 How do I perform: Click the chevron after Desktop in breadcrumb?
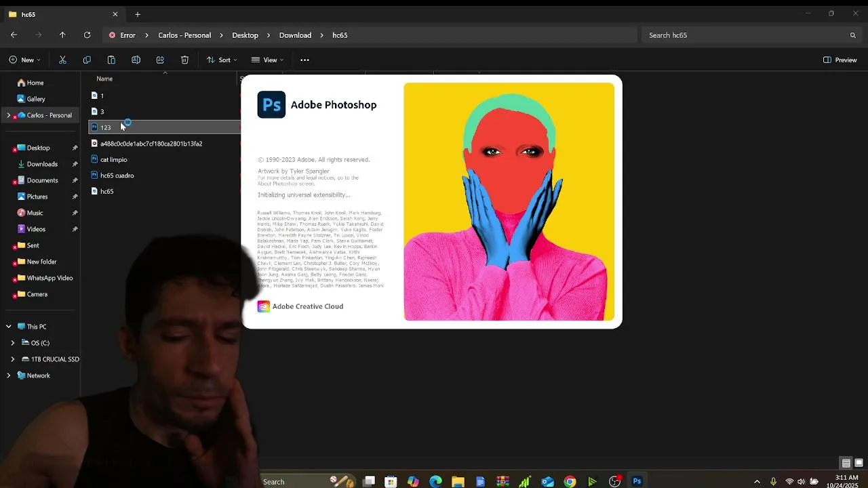coord(269,35)
